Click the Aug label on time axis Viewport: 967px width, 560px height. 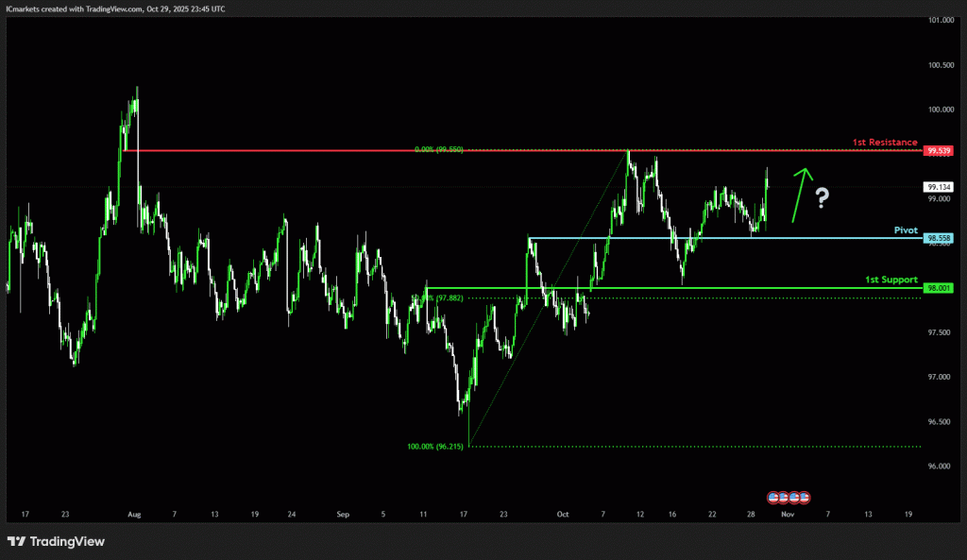click(x=134, y=515)
